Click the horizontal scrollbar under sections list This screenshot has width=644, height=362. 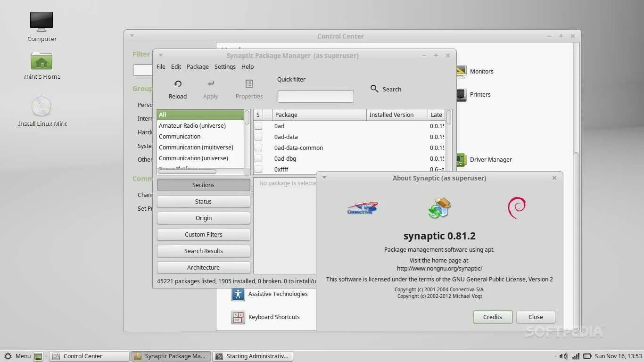187,172
